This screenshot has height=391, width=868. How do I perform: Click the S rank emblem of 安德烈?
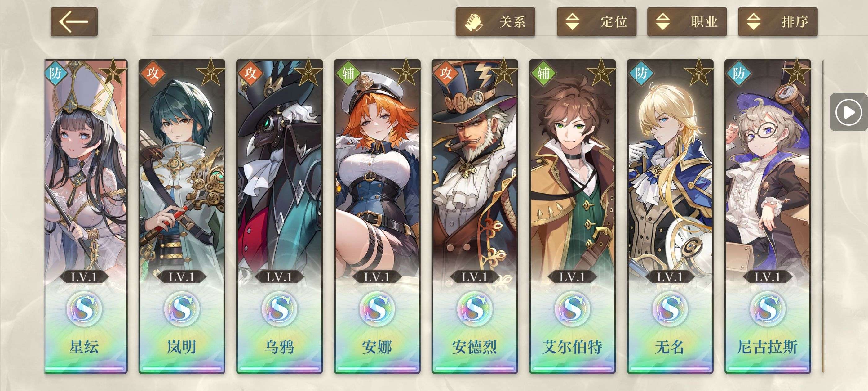[474, 309]
